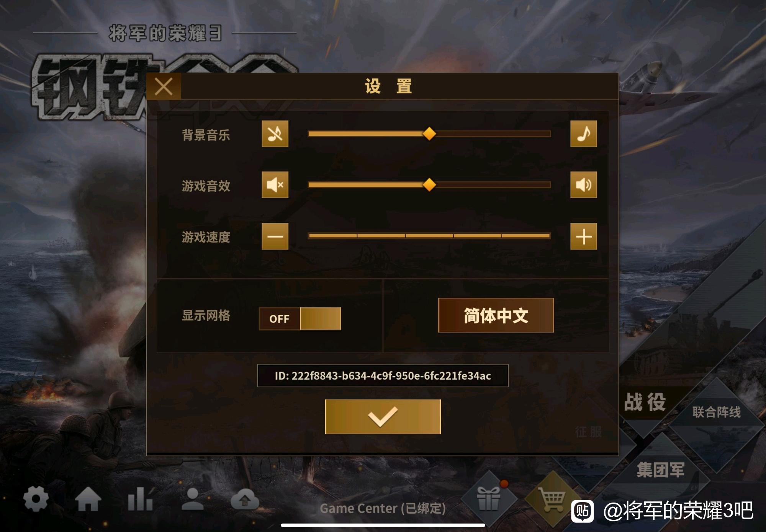Image resolution: width=766 pixels, height=532 pixels.
Task: Decrease game speed with minus button
Action: click(x=275, y=237)
